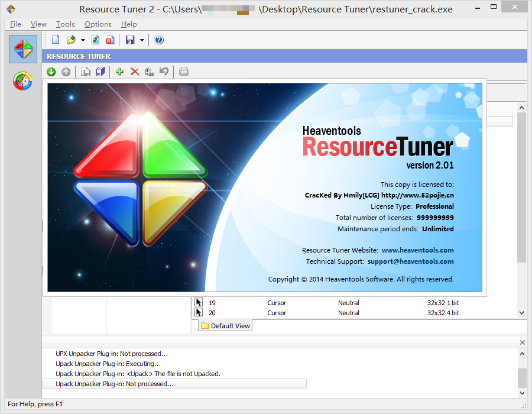This screenshot has height=414, width=532.
Task: Add a resource with green plus icon
Action: tap(119, 72)
